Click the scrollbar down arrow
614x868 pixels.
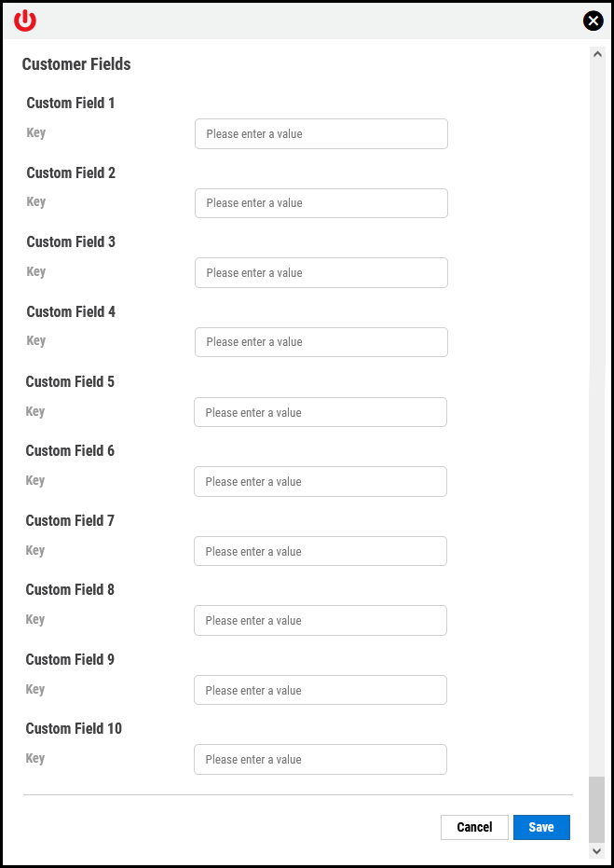596,850
